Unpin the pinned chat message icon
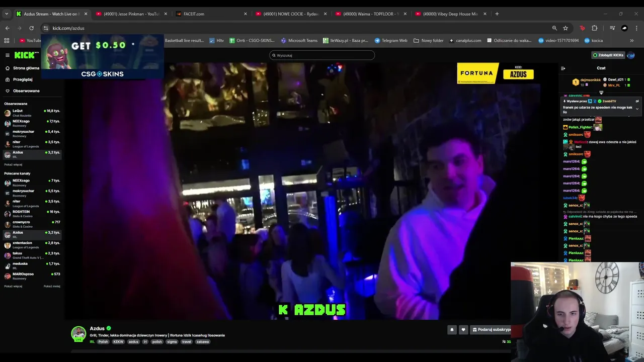Screen dimensions: 644x362 click(637, 101)
